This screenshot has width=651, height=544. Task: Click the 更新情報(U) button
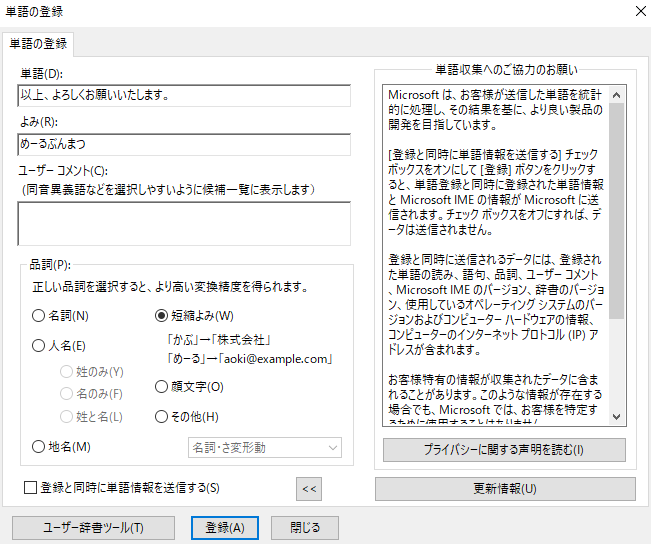(x=505, y=489)
